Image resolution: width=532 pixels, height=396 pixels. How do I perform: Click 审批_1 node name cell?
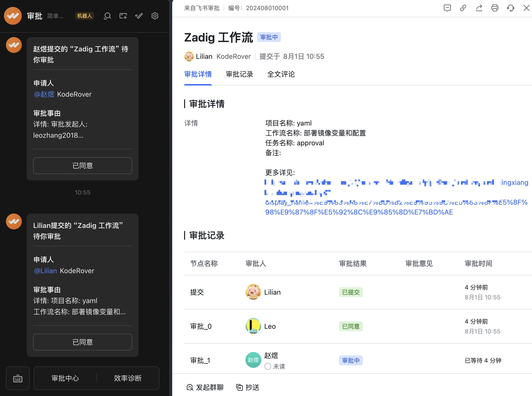coord(200,360)
